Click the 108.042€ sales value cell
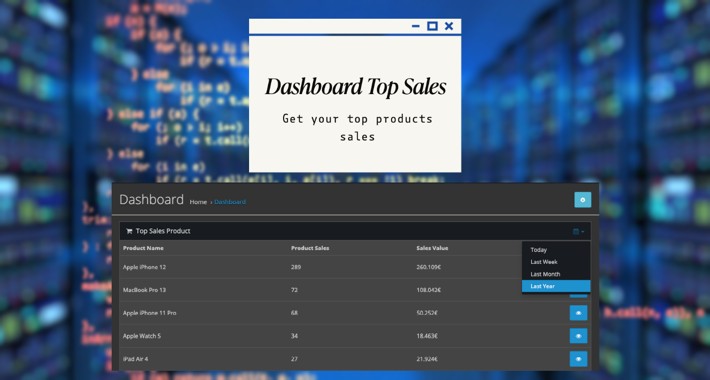The image size is (710, 380). 428,290
